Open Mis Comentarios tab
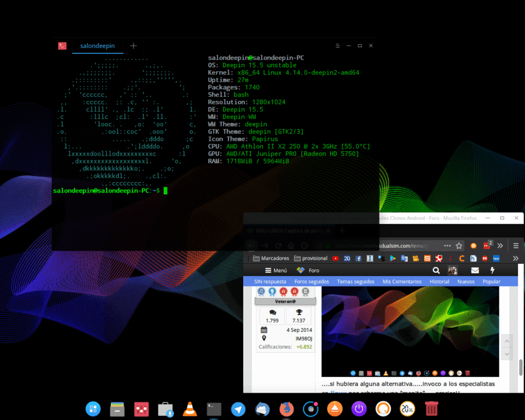 coord(402,282)
